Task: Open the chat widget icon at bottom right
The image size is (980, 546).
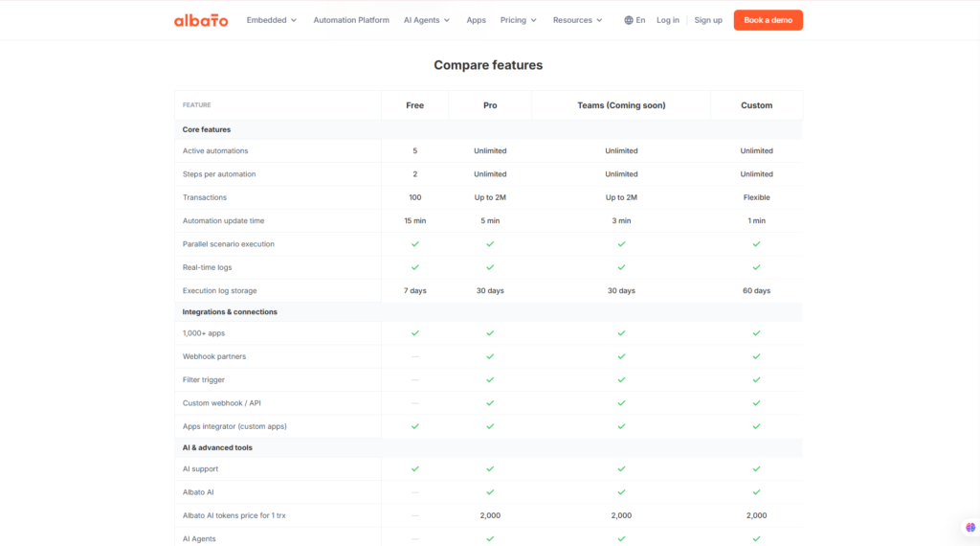Action: (x=970, y=528)
